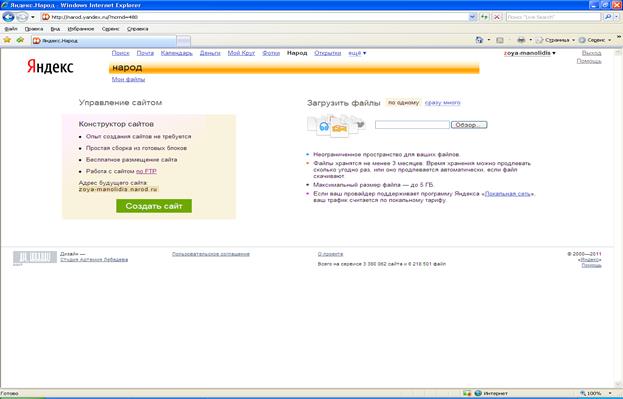Viewport: 623px width, 399px height.
Task: Select the по одному upload mode
Action: pyautogui.click(x=403, y=103)
